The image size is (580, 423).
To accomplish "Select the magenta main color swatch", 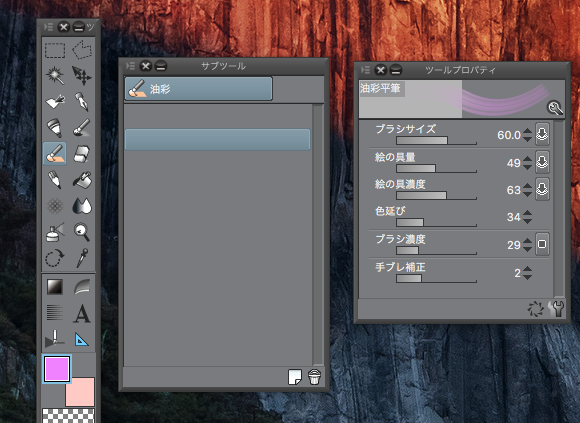I will (57, 369).
